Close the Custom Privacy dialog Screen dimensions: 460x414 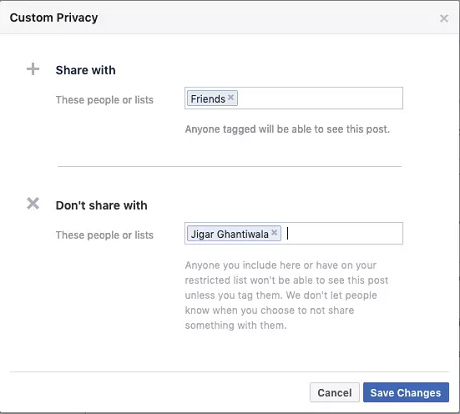[444, 18]
